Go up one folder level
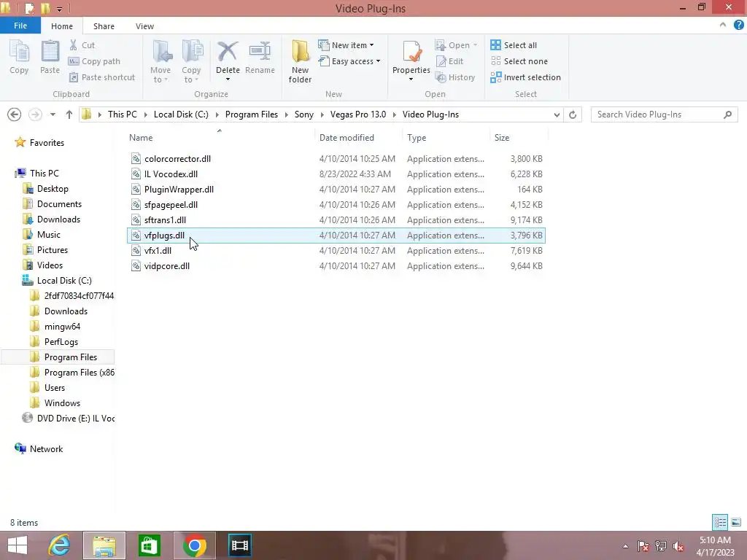This screenshot has height=560, width=747. click(x=69, y=114)
